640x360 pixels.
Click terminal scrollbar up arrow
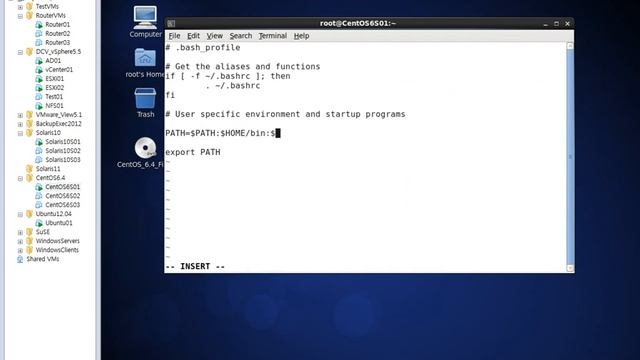tap(570, 46)
